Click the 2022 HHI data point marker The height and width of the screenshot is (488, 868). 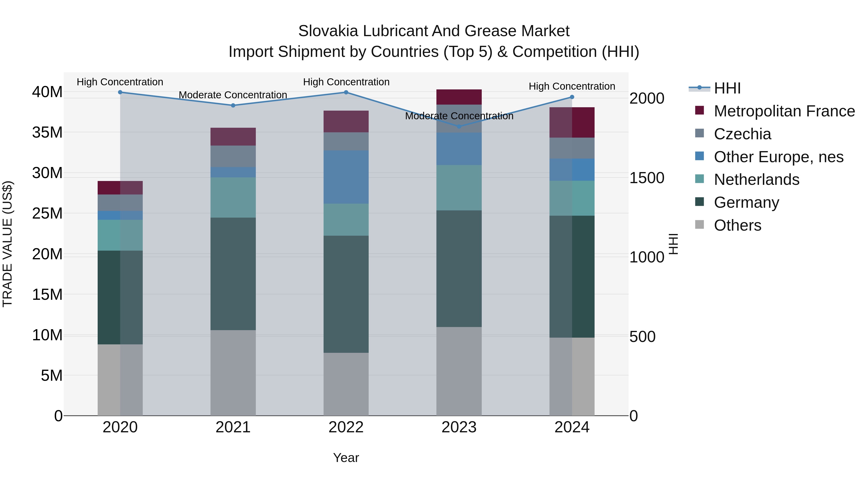346,92
